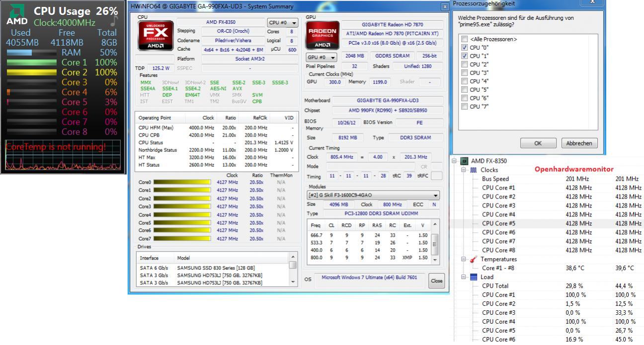Click the RAM usage bar in the gadget
This screenshot has width=644, height=345.
click(x=32, y=52)
